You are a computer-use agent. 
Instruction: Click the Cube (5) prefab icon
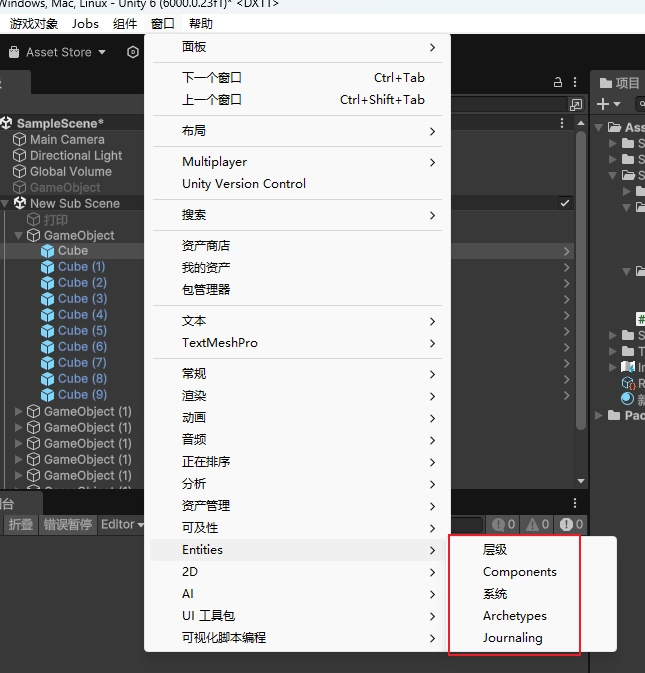point(47,331)
